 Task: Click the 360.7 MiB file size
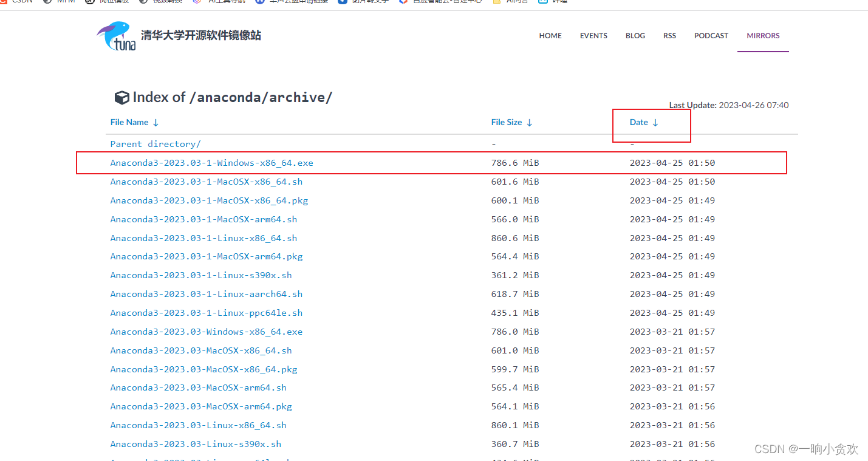pyautogui.click(x=515, y=444)
